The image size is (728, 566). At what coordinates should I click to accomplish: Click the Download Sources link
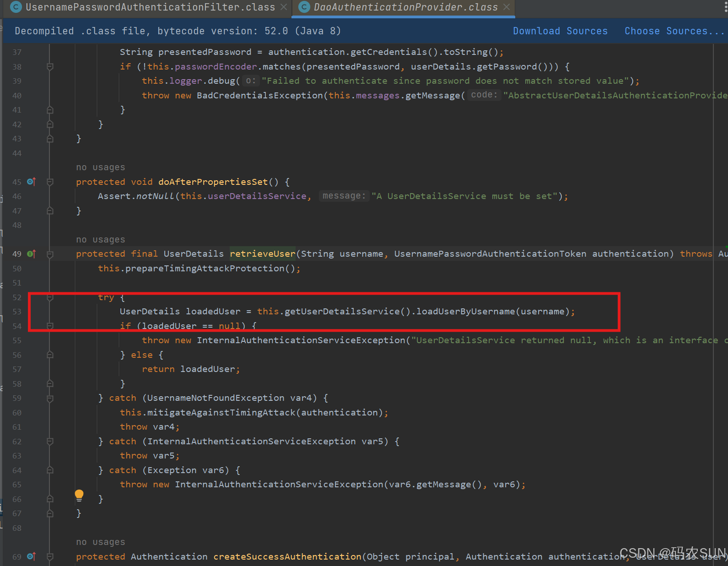[x=560, y=31]
